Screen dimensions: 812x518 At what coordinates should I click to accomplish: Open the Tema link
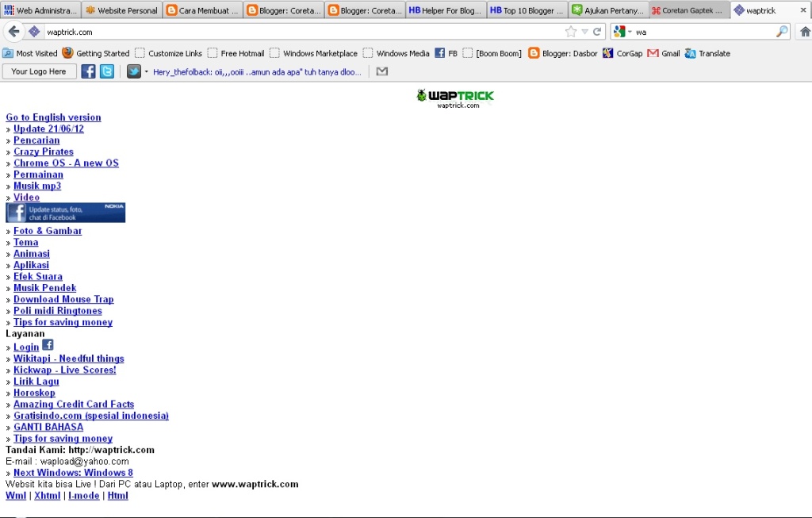click(26, 242)
